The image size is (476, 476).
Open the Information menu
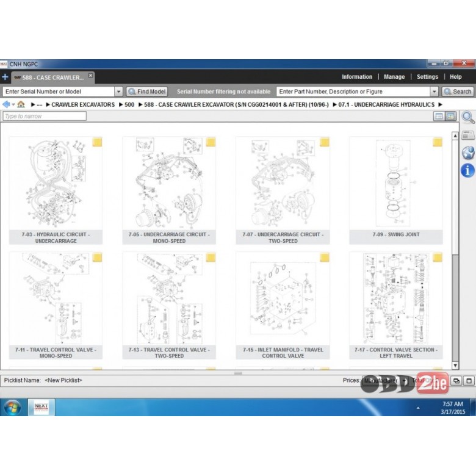click(357, 77)
